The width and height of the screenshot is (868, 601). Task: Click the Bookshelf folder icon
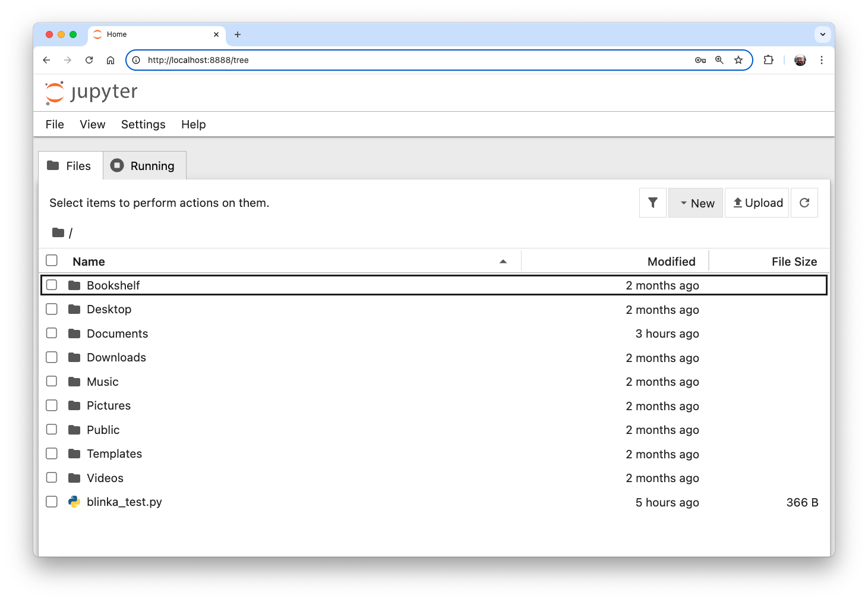tap(74, 285)
